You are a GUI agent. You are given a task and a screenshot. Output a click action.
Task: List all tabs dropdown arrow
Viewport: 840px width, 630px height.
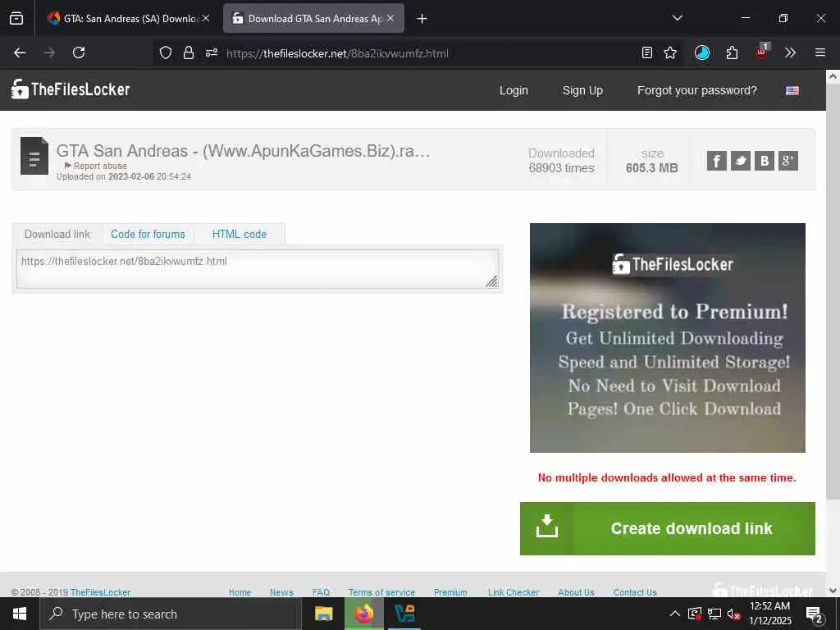tap(677, 18)
